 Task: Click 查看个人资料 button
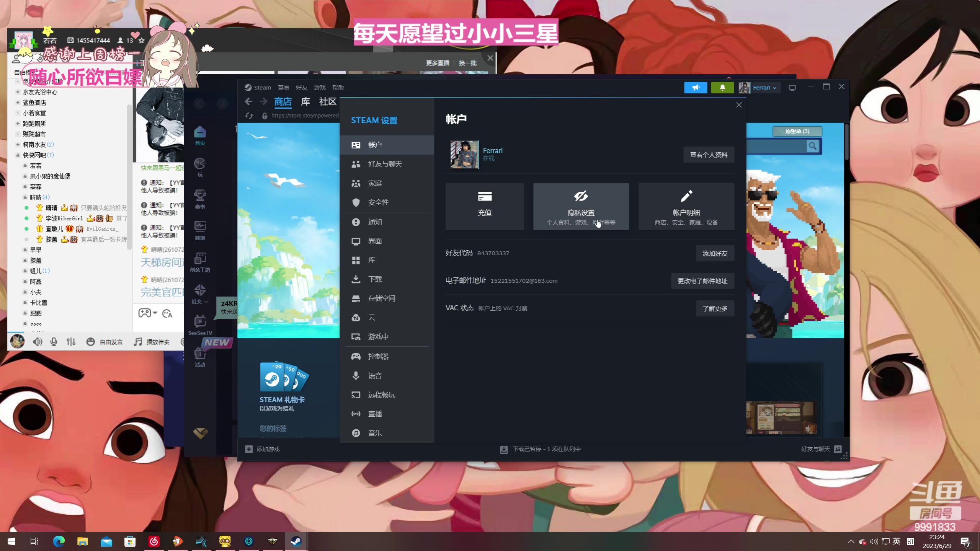[x=709, y=155]
